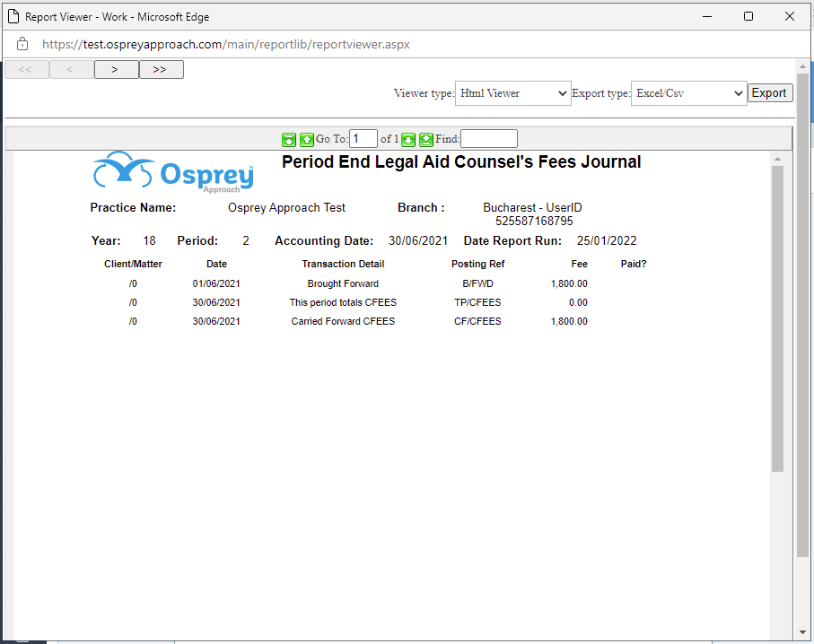Screen dimensions: 814x644
Task: Jump to last report page green icon
Action: (426, 139)
